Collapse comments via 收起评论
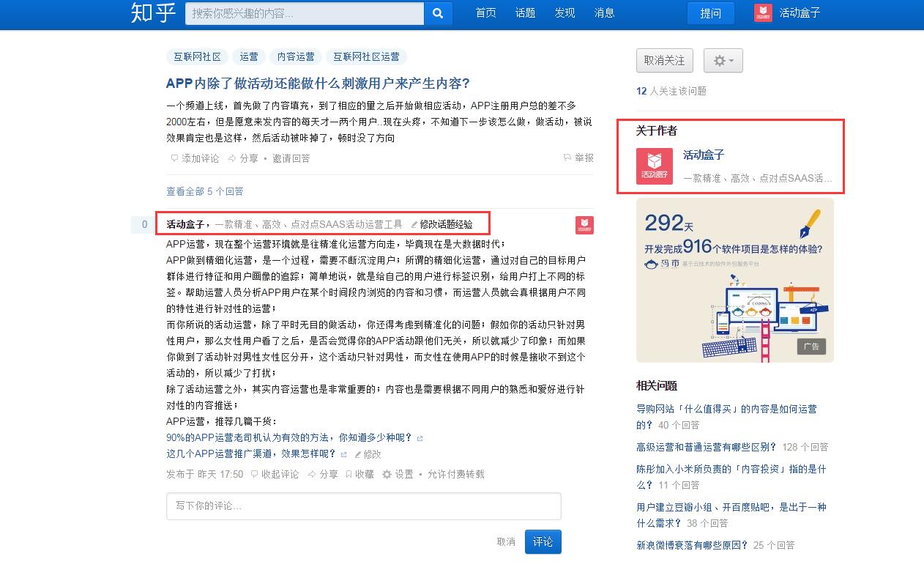This screenshot has height=570, width=924. [x=272, y=474]
